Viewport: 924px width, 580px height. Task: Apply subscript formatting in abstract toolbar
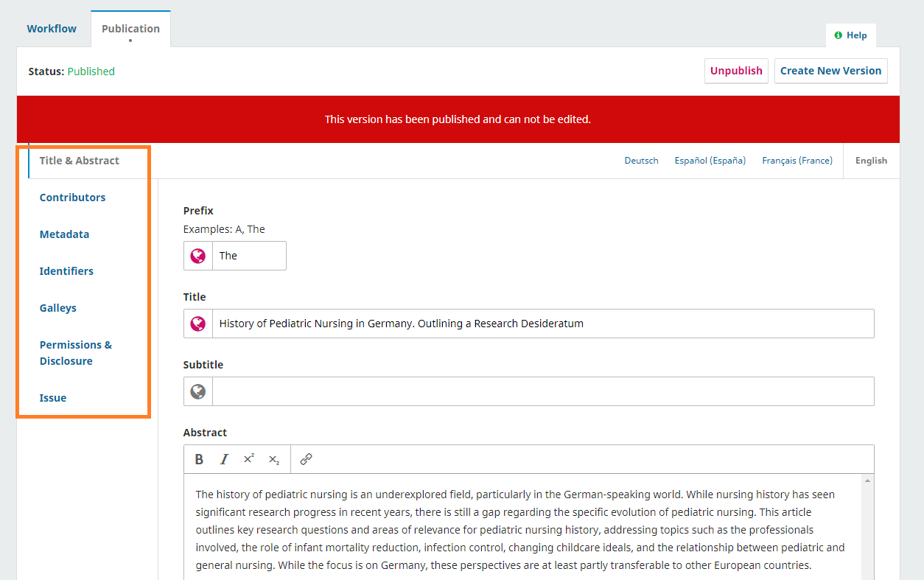(273, 459)
